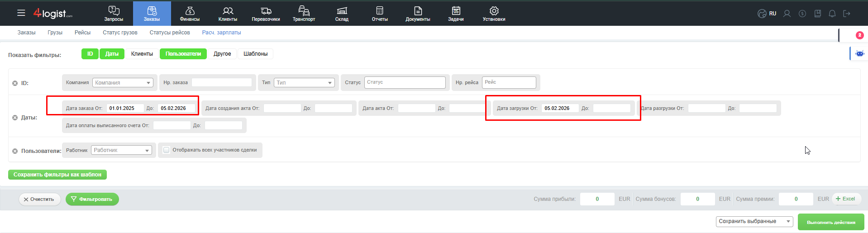Expand the Сохранить выбранные action dropdown
The width and height of the screenshot is (868, 233).
754,221
